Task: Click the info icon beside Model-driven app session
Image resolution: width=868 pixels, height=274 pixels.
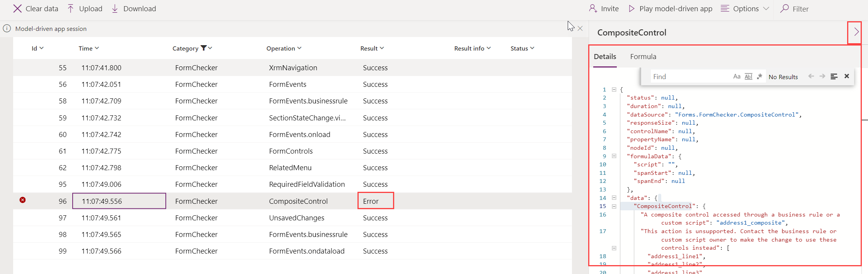Action: (x=7, y=29)
